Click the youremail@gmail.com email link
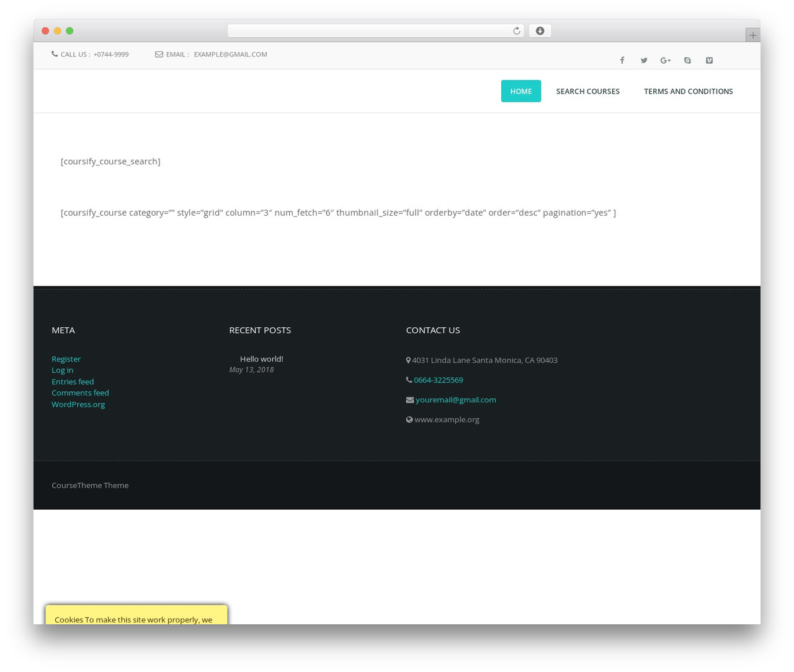 pos(455,400)
